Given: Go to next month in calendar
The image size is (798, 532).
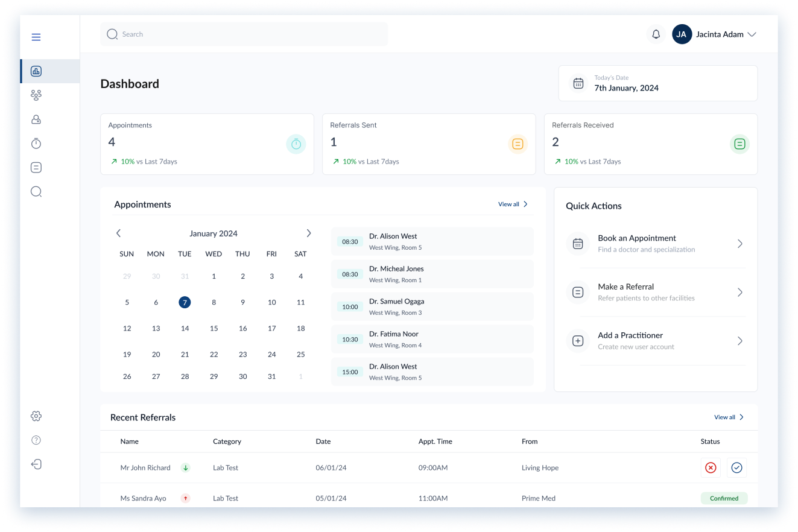Looking at the screenshot, I should 309,233.
